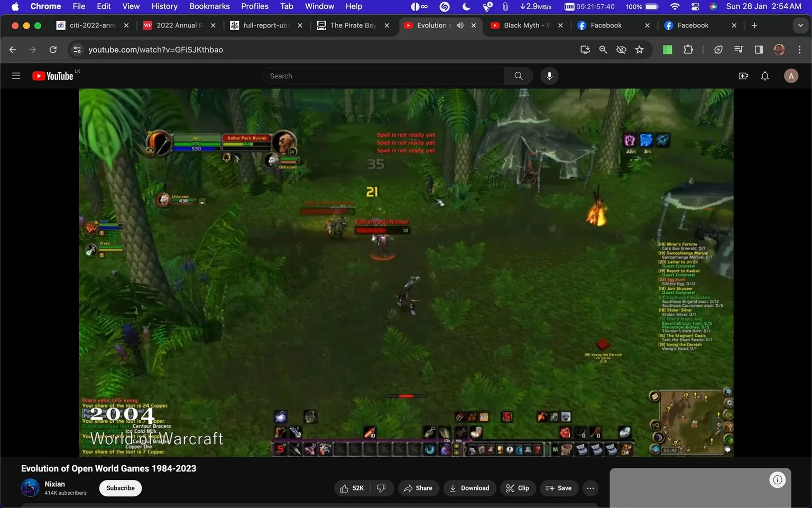Dislike the video with thumbs down
The width and height of the screenshot is (812, 508).
382,488
